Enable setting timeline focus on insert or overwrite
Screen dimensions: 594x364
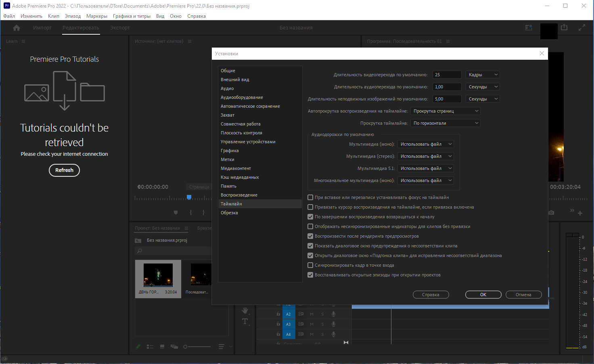tap(310, 197)
